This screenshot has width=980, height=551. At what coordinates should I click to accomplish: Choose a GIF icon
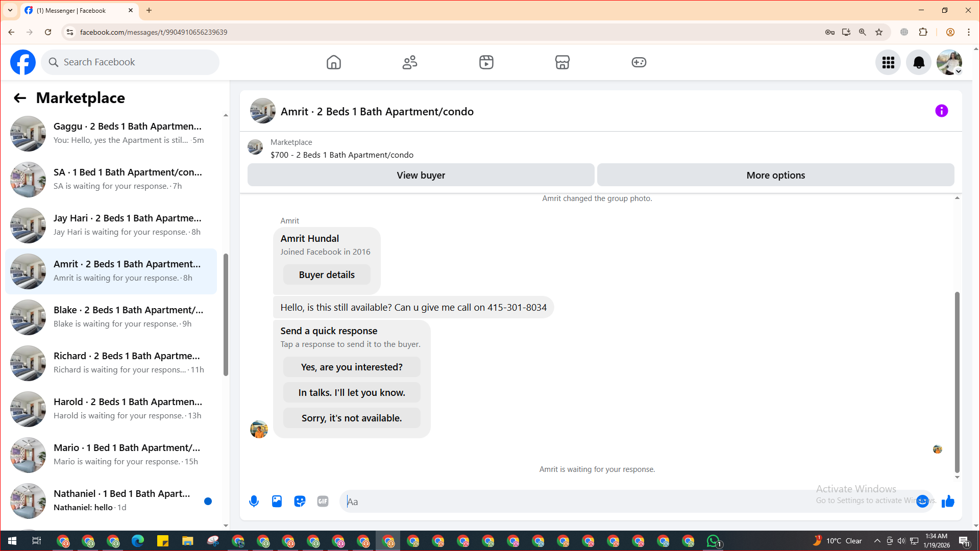[323, 502]
